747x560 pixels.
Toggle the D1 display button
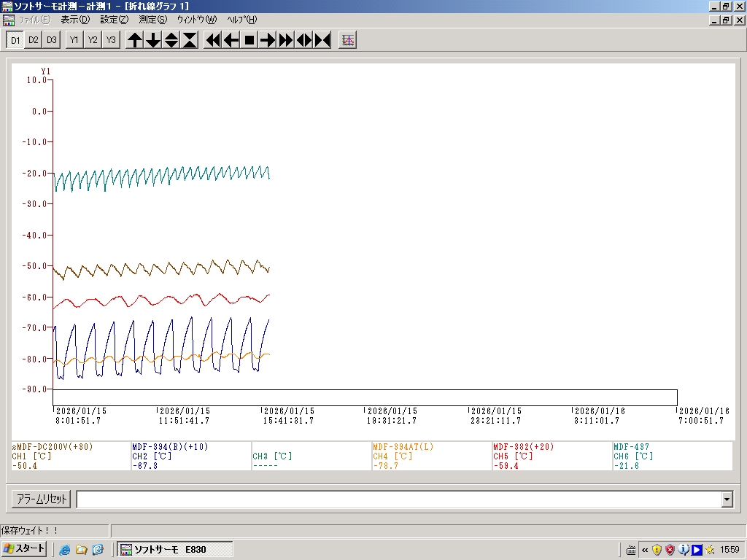[x=15, y=40]
